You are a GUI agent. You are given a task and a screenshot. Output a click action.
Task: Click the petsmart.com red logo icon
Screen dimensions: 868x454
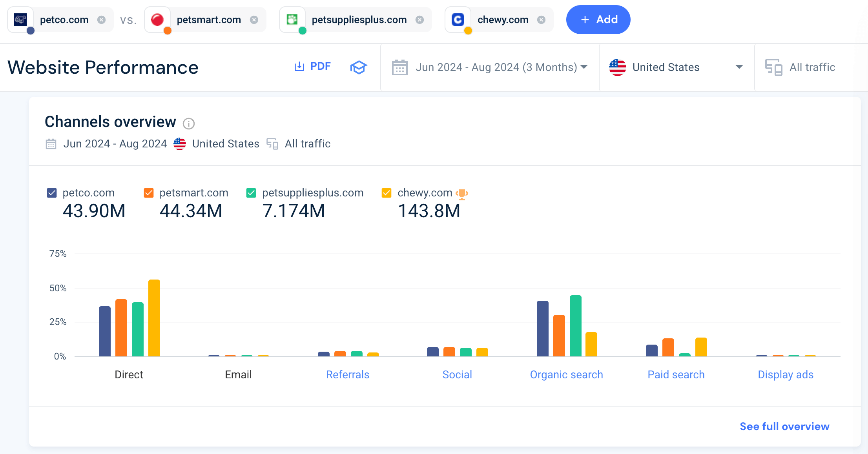[x=157, y=19]
